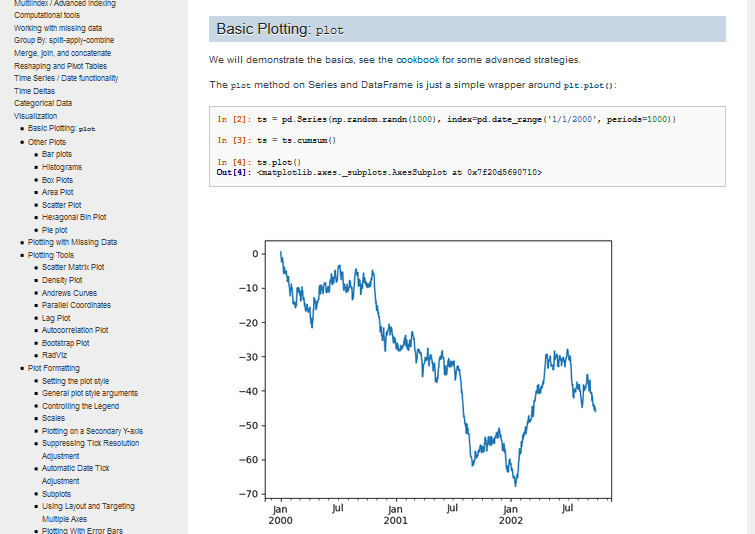Go to Group By: split-apply-combine

tap(64, 40)
